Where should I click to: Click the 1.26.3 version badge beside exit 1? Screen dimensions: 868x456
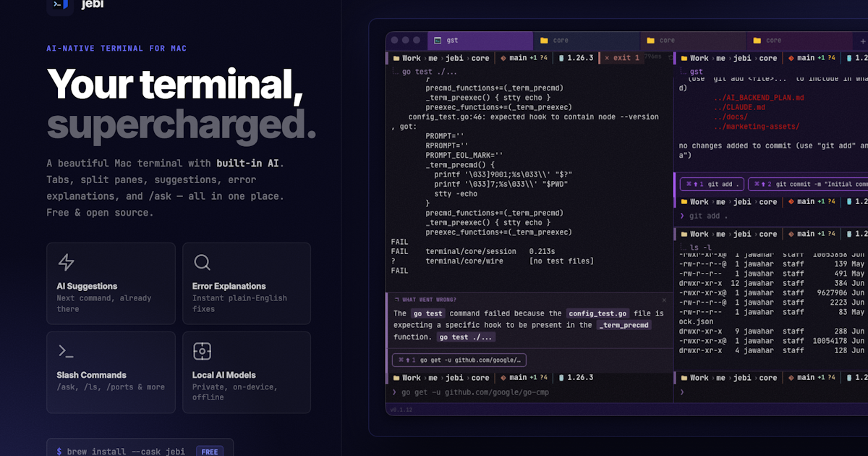coord(575,58)
